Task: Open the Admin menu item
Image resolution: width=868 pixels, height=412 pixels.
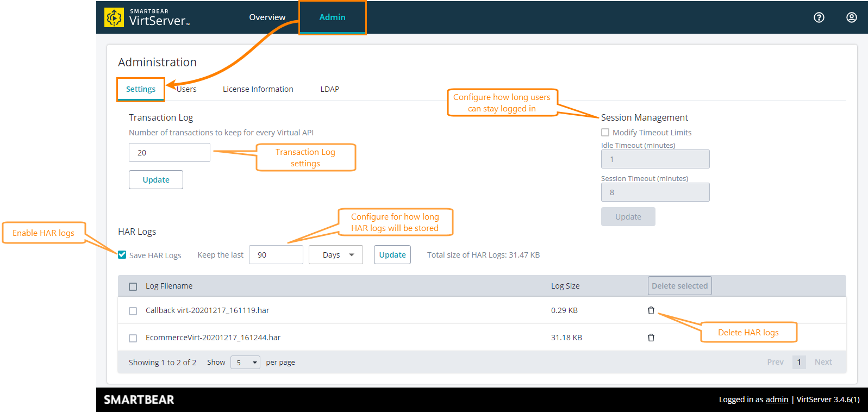Action: pos(333,17)
